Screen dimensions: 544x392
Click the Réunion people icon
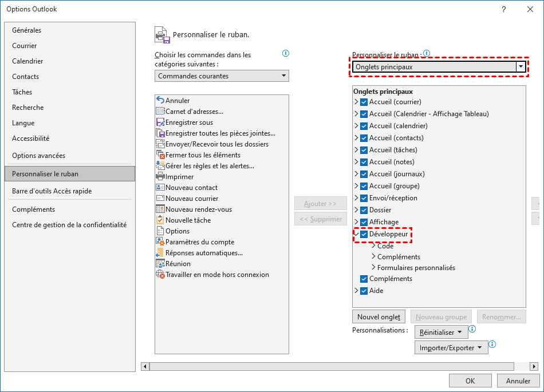click(160, 263)
